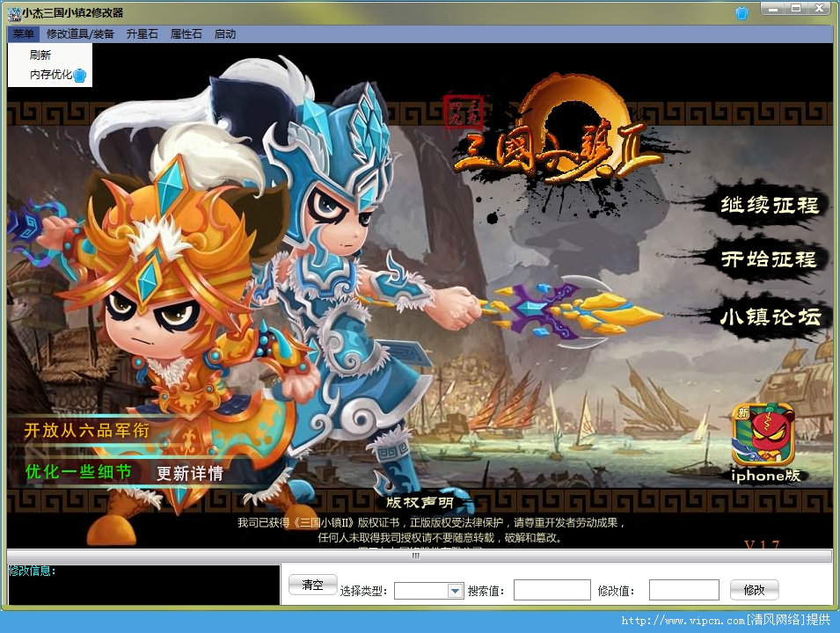The height and width of the screenshot is (633, 840).
Task: Maximize the 修改器 window
Action: coord(796,9)
